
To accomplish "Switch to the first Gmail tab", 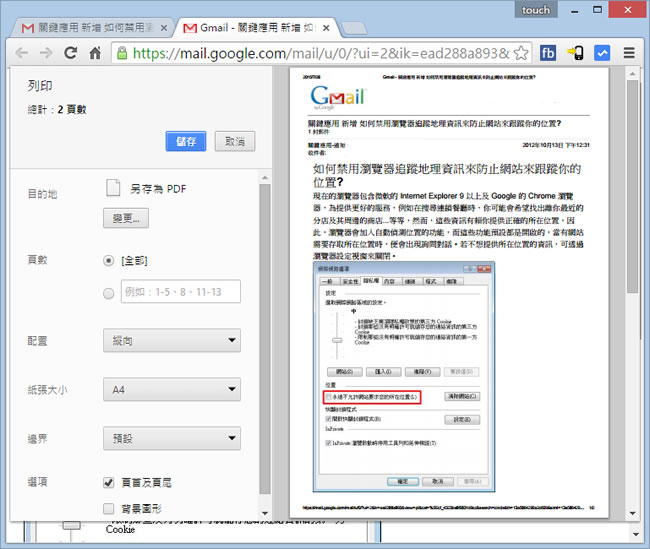I will click(x=90, y=26).
